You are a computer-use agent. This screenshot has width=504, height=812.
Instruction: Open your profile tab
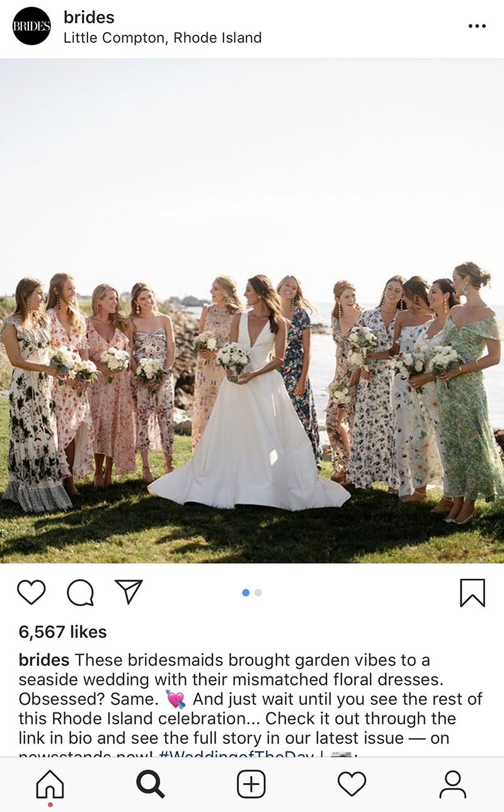tap(452, 785)
